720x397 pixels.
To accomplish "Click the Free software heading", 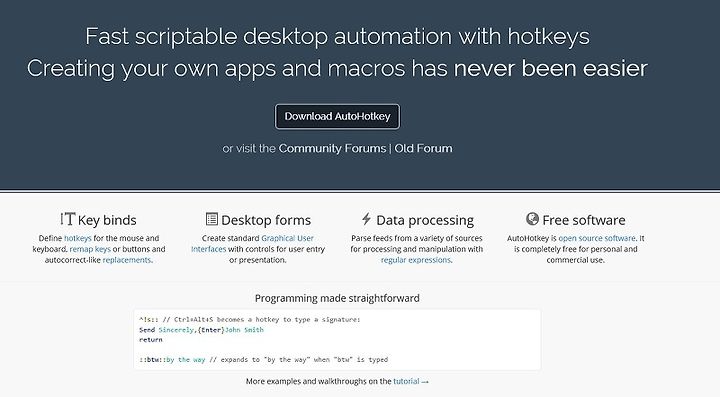I will point(584,220).
